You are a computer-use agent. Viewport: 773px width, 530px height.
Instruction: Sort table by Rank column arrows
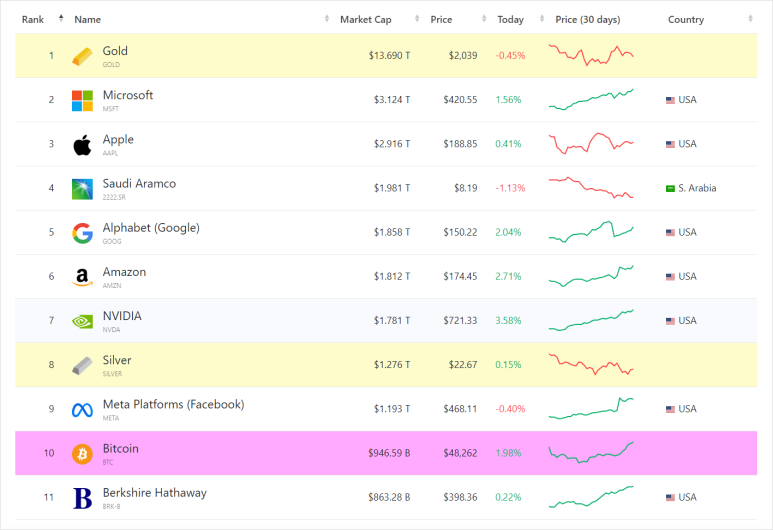(61, 18)
